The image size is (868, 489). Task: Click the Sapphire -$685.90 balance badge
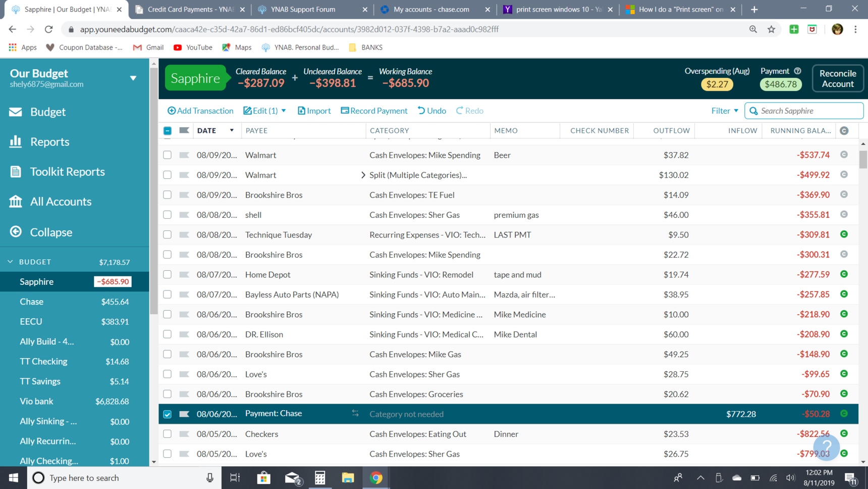pyautogui.click(x=113, y=282)
